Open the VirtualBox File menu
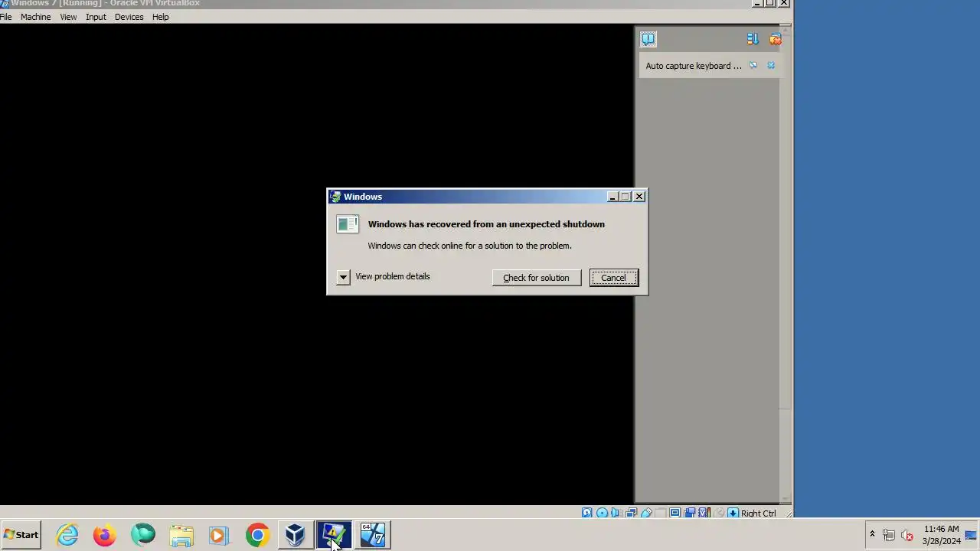This screenshot has width=980, height=551. [x=5, y=17]
